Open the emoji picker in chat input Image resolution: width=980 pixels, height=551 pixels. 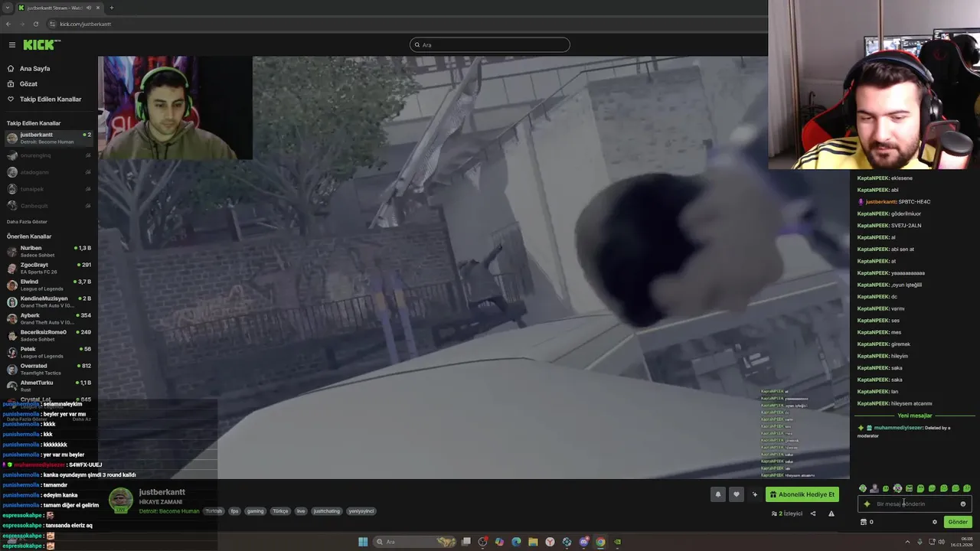963,504
